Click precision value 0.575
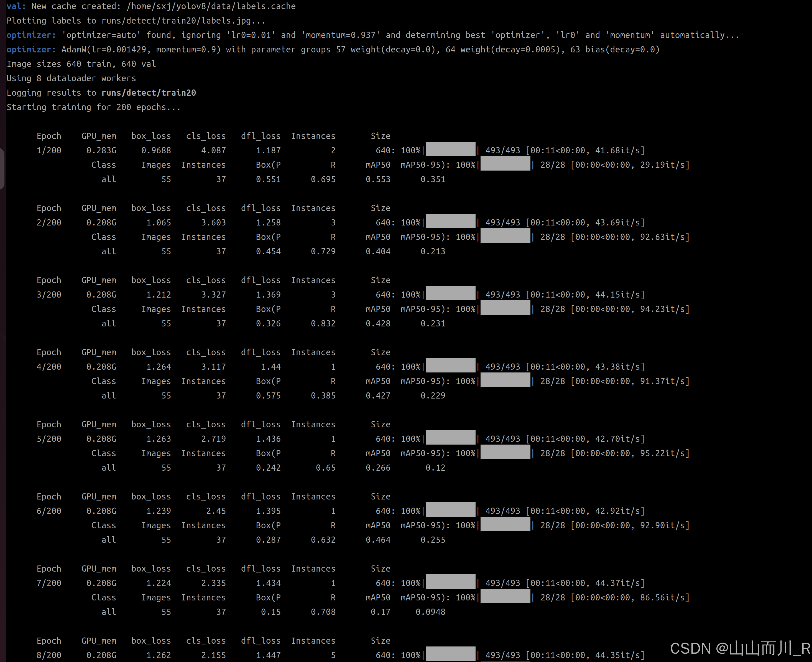 click(x=268, y=396)
